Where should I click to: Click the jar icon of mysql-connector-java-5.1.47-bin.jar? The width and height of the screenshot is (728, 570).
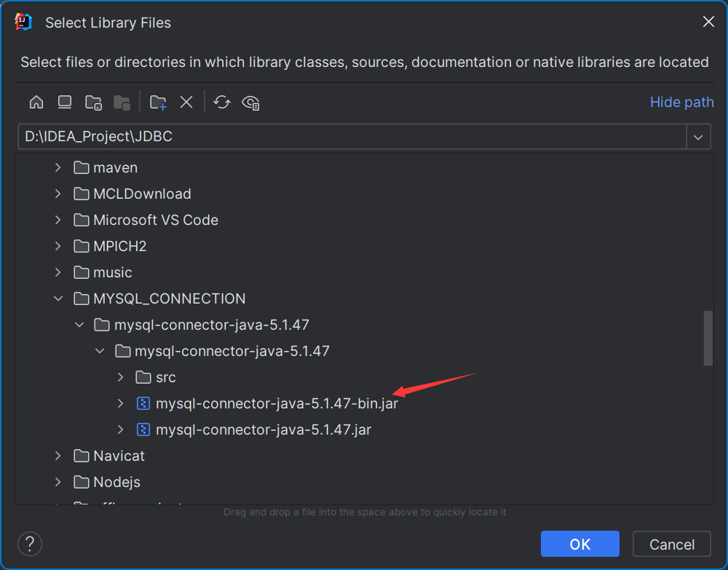pyautogui.click(x=143, y=403)
